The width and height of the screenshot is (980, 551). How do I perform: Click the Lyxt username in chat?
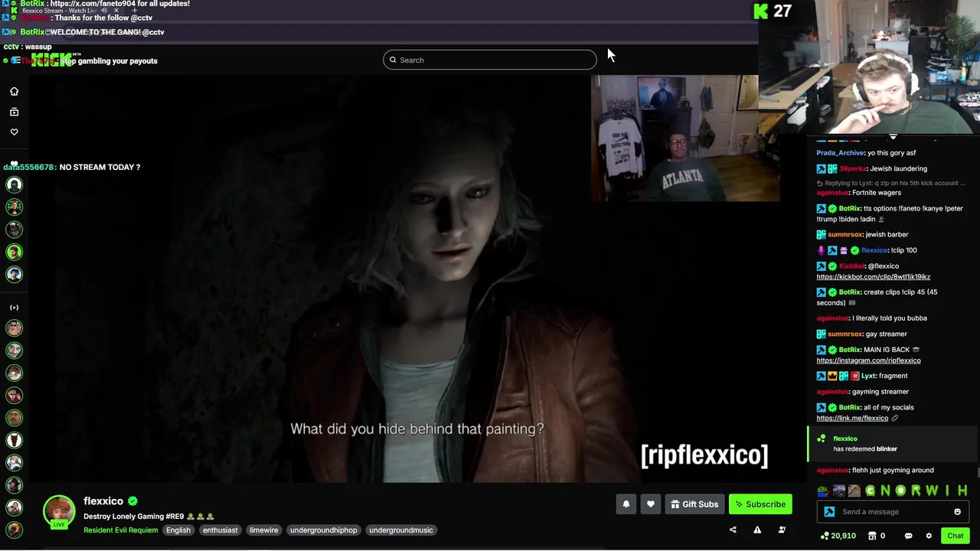[868, 376]
